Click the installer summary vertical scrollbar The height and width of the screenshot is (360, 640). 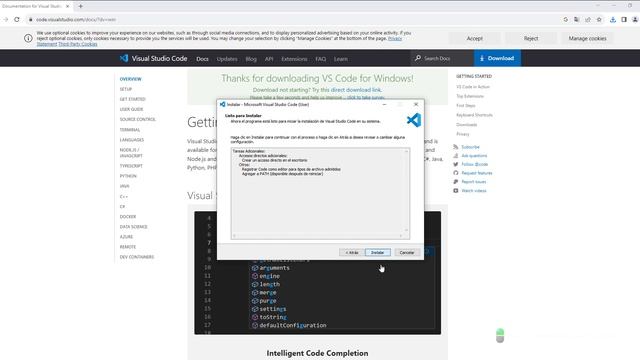click(406, 191)
